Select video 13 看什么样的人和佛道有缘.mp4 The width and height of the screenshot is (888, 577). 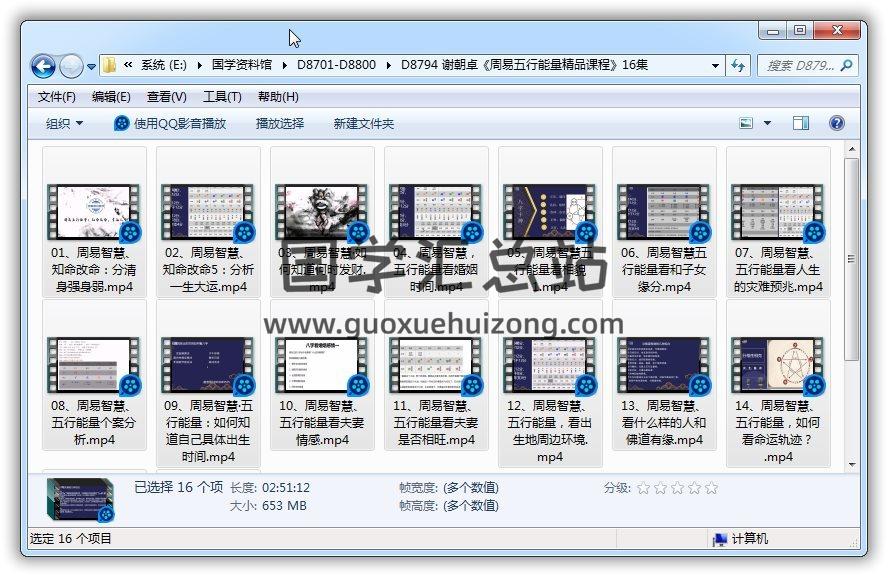tap(664, 375)
